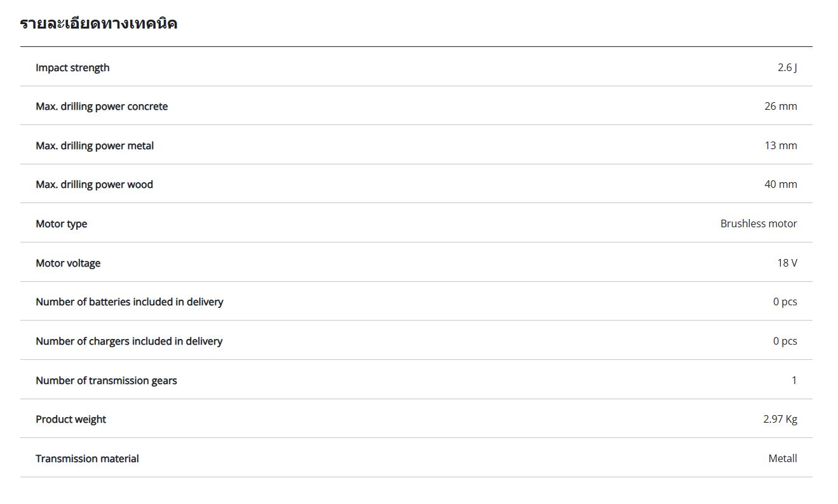Click the Max. drilling power wood label

pyautogui.click(x=94, y=184)
